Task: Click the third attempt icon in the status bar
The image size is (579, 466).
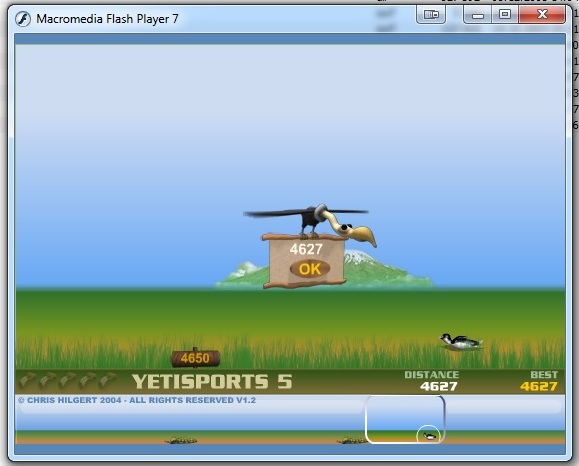Action: tap(68, 380)
